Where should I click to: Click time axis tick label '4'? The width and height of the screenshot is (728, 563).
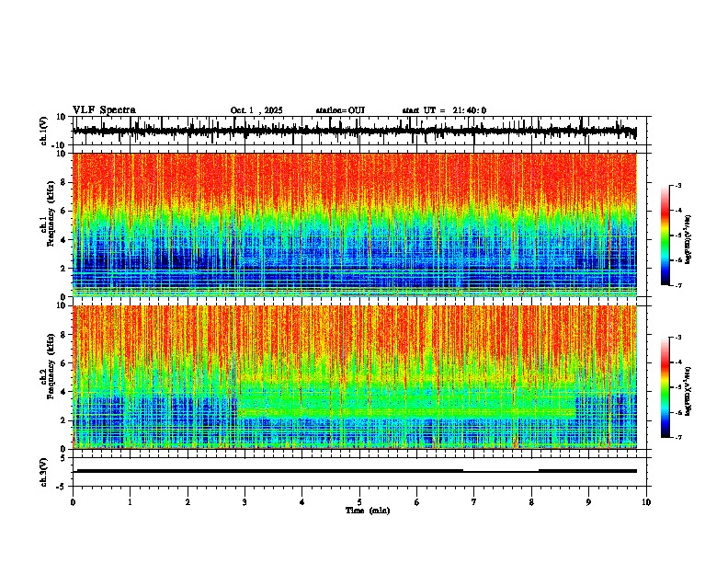[302, 502]
